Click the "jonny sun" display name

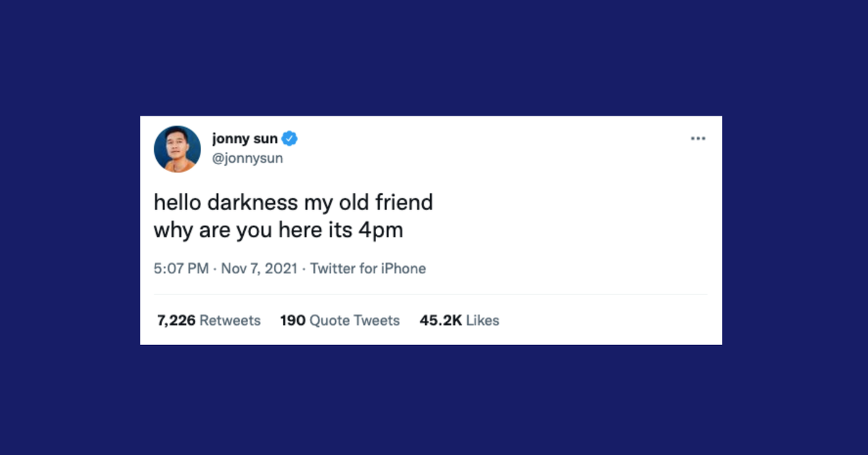pos(246,137)
